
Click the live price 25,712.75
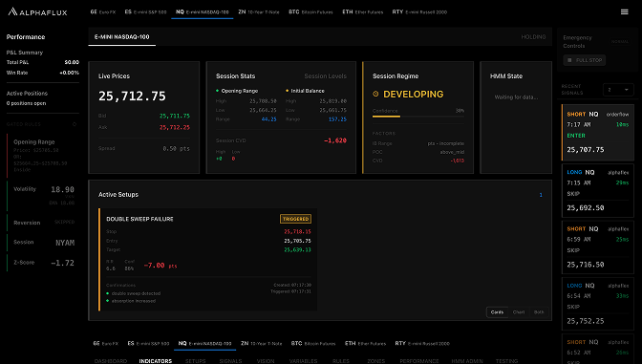tap(132, 96)
